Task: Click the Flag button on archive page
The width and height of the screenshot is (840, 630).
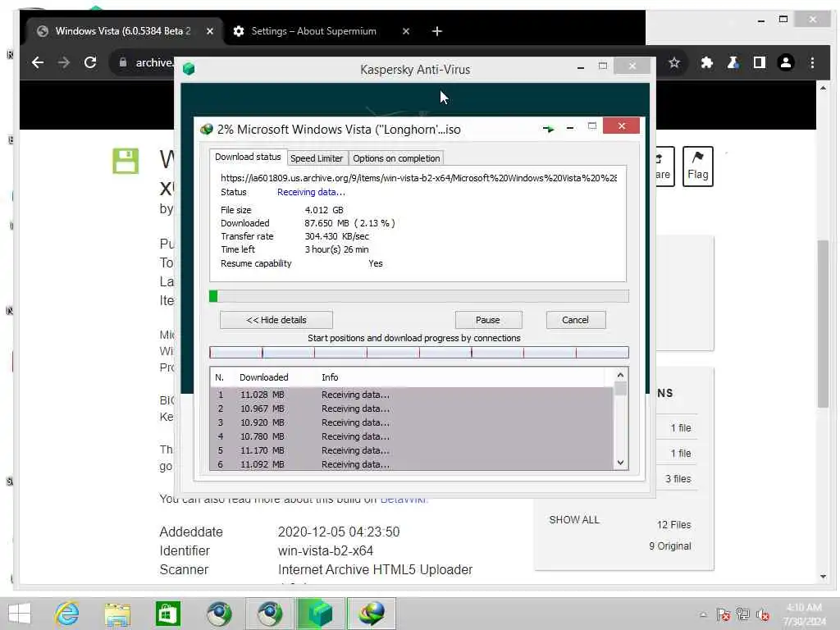Action: [x=697, y=166]
